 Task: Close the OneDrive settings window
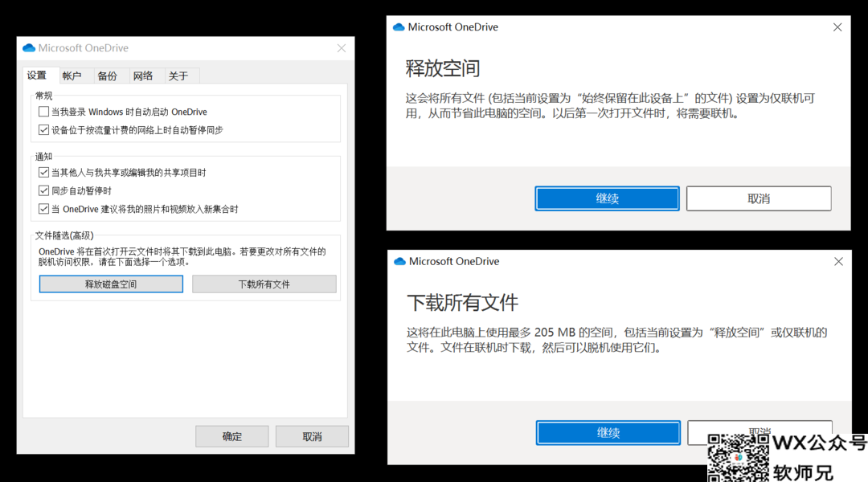[x=342, y=48]
